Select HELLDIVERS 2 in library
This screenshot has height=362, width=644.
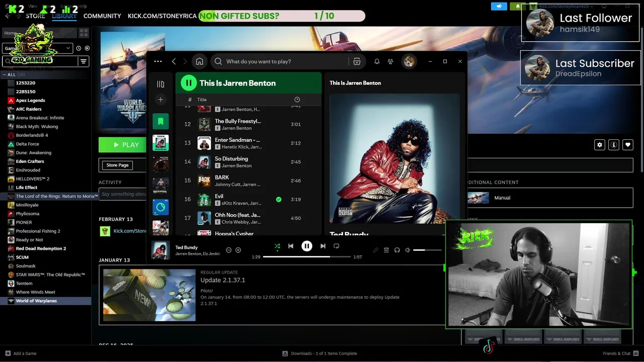32,179
